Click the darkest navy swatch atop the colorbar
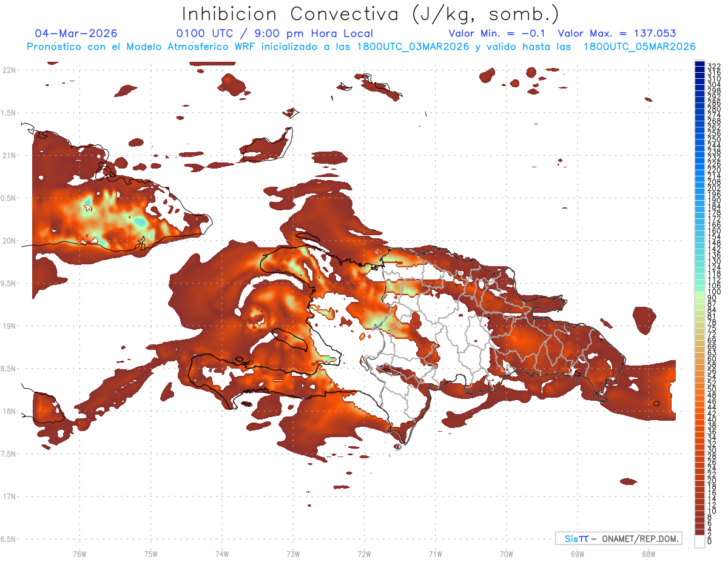Screen dimensions: 728x562 [699, 64]
